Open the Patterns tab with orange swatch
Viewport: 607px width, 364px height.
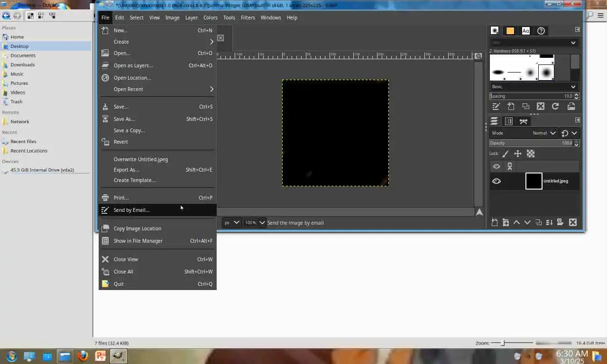(x=510, y=30)
